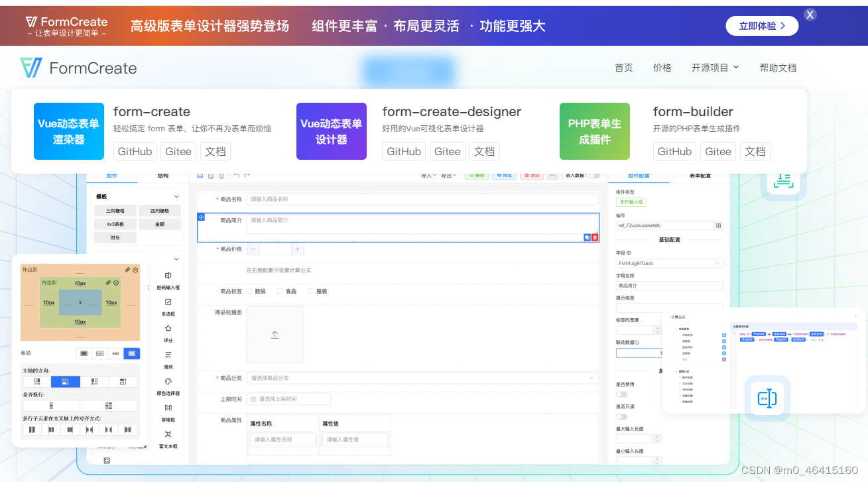Toggle the 是否禁用 switch

click(x=622, y=394)
